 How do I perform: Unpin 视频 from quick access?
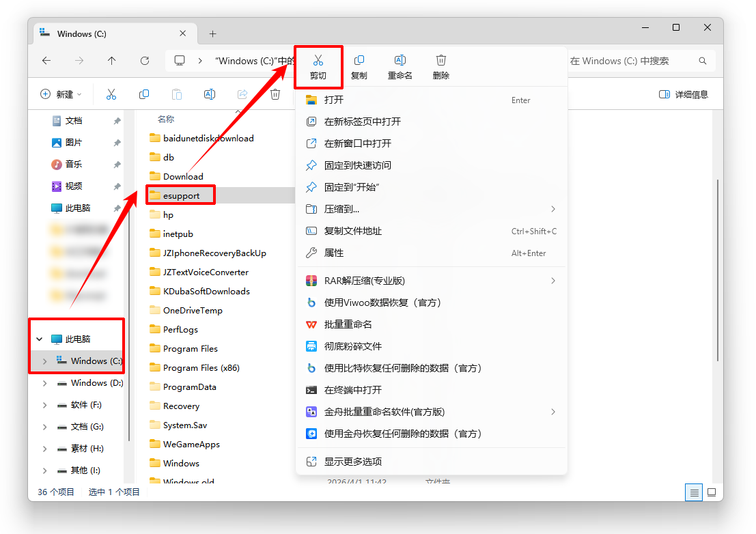[x=117, y=186]
